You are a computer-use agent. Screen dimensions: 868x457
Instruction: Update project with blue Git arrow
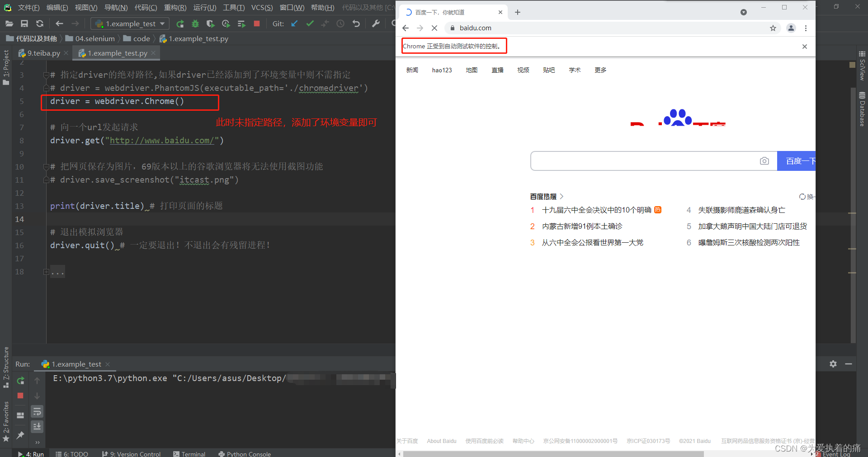click(294, 24)
